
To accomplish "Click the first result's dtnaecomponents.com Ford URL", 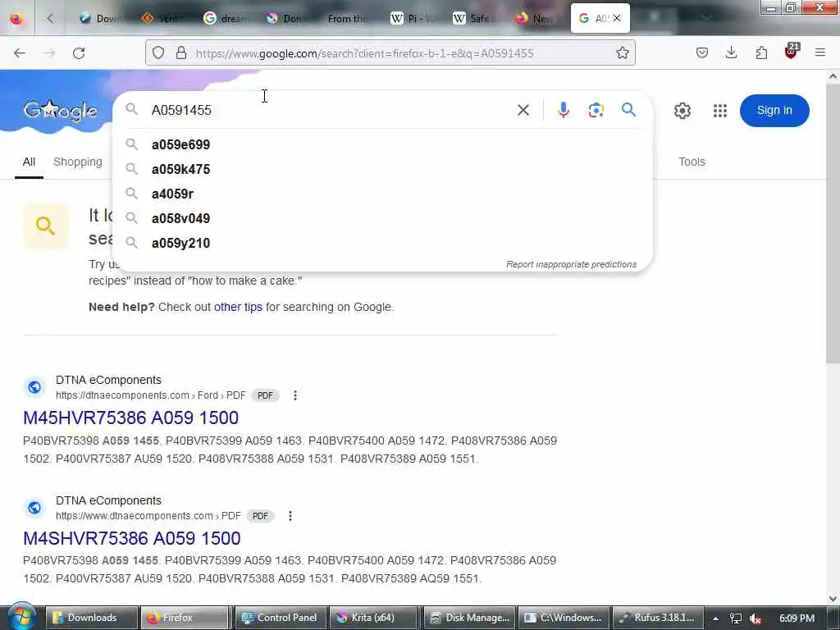I will tap(151, 395).
